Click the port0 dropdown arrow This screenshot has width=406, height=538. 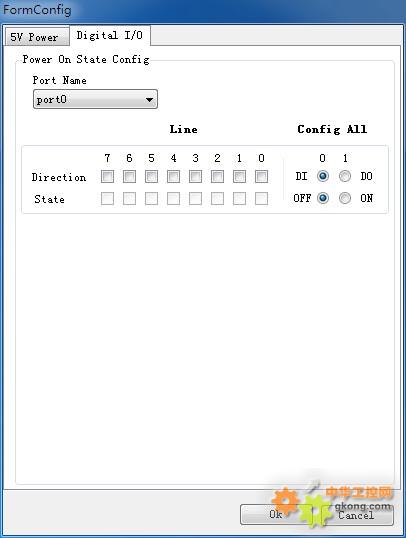(x=149, y=100)
